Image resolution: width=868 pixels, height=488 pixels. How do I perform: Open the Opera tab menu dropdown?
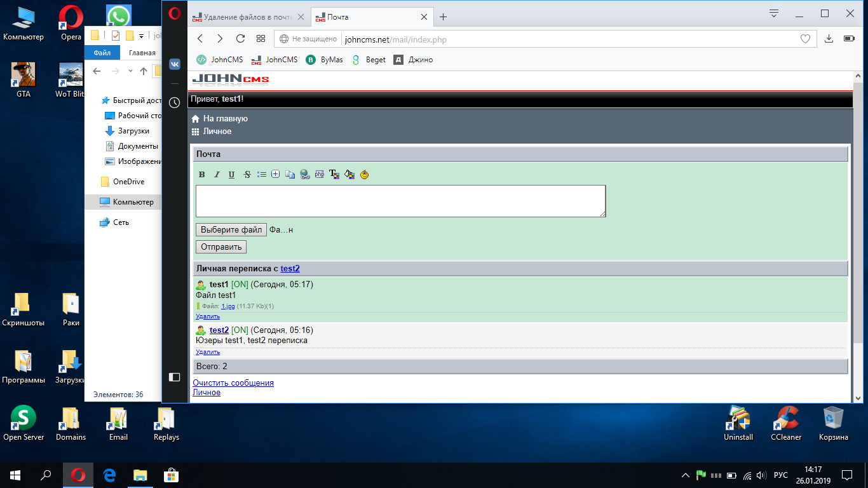click(774, 13)
